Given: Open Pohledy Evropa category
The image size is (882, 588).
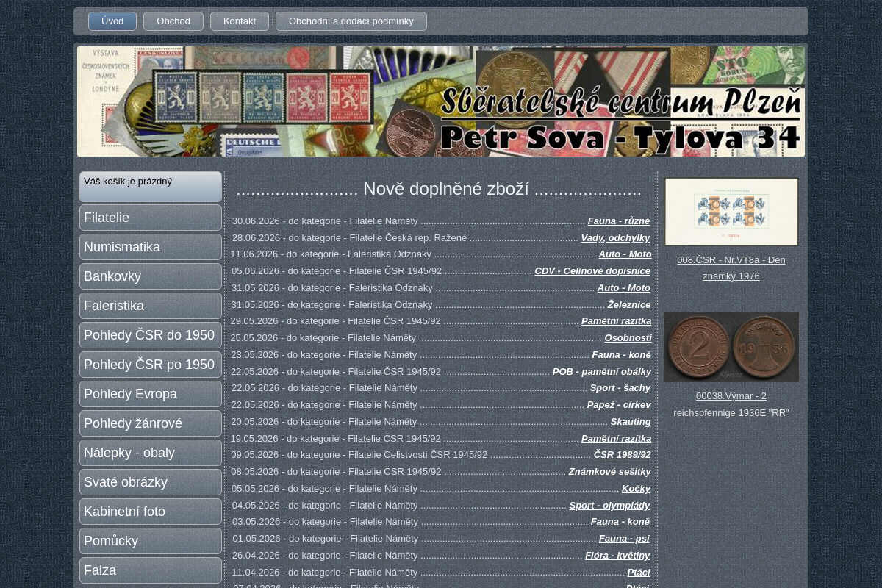Looking at the screenshot, I should [151, 394].
